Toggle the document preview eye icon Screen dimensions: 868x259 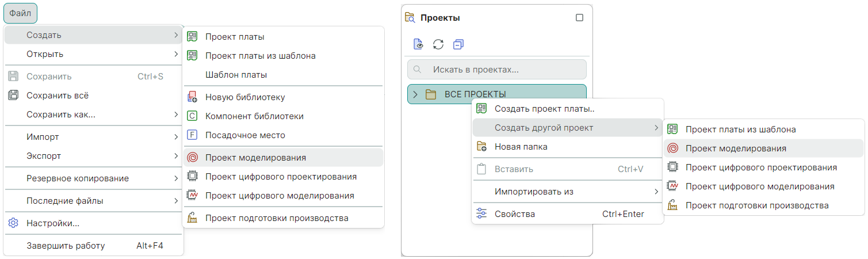(419, 44)
